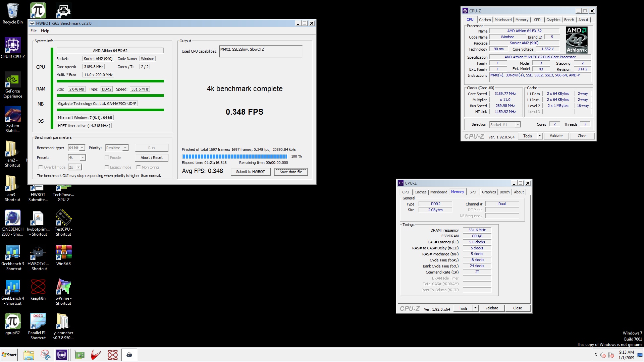Viewport: 644px width, 362px height.
Task: Click the 0.348 FPS result text
Action: (245, 112)
